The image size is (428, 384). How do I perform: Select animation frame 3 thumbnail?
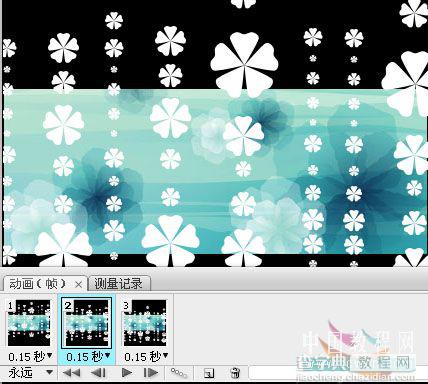145,323
